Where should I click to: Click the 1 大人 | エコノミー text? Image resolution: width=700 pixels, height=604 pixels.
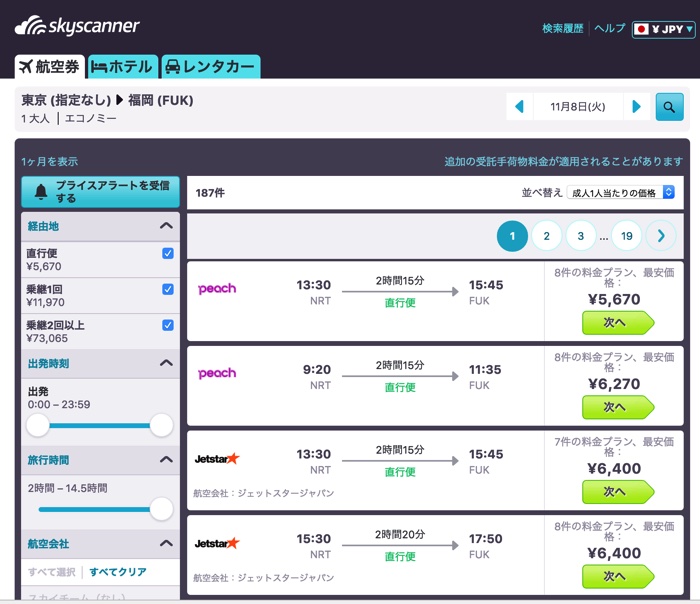69,118
